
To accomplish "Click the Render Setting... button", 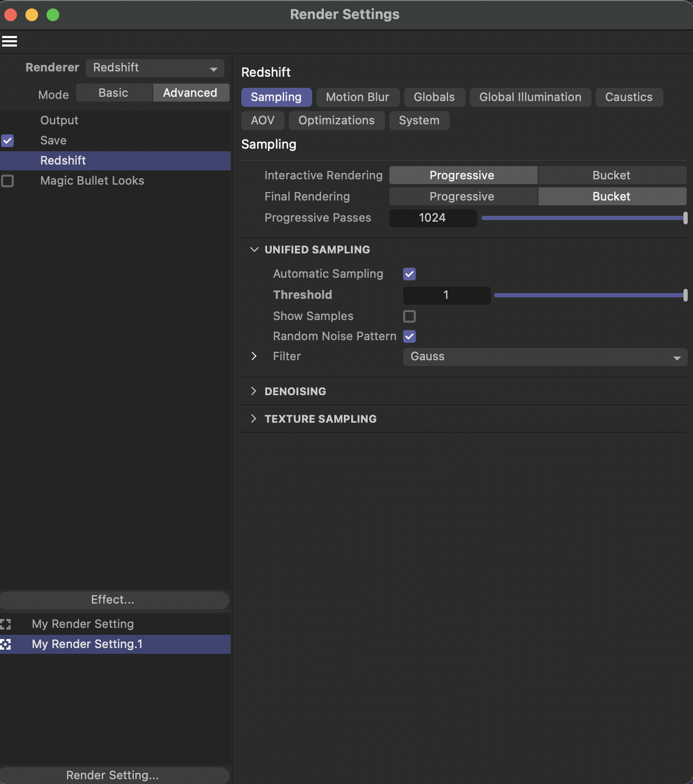I will click(112, 775).
